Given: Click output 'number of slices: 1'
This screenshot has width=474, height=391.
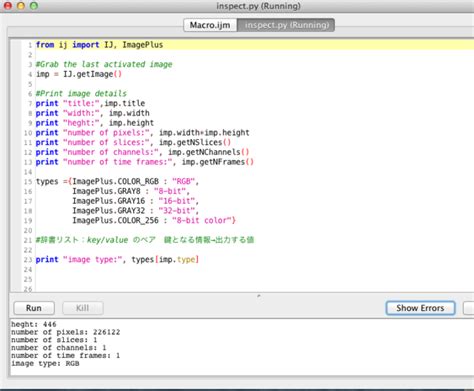Looking at the screenshot, I should click(x=54, y=340).
